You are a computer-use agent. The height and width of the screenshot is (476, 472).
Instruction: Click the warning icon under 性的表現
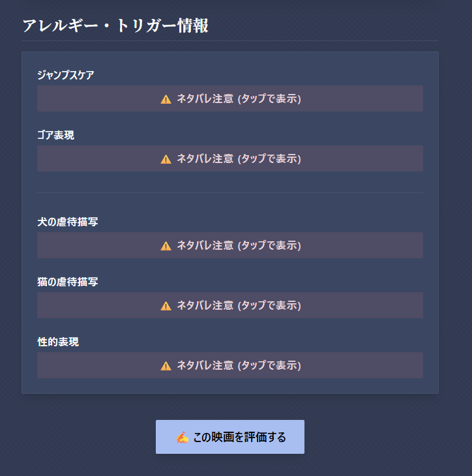tap(166, 366)
